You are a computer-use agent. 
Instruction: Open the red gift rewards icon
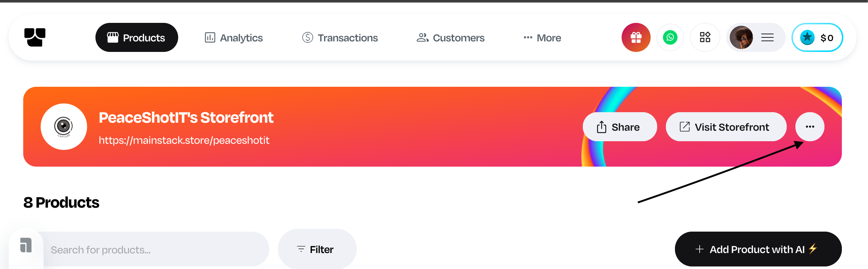coord(636,37)
